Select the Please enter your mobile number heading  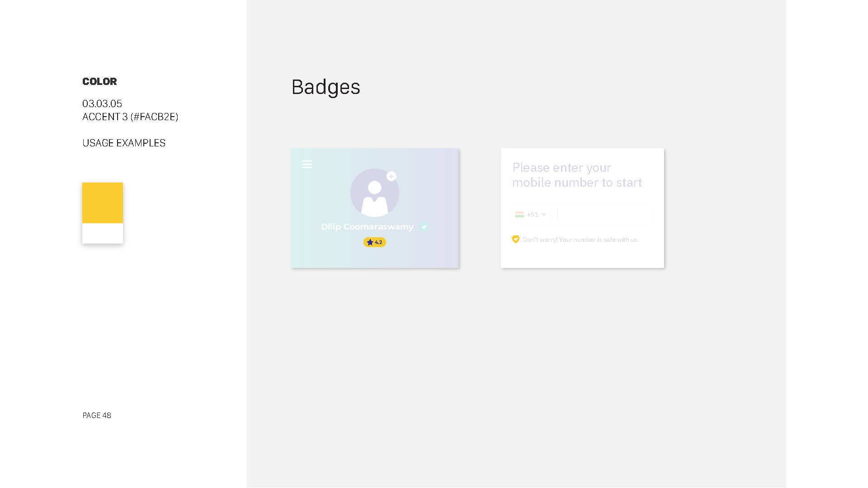click(577, 175)
